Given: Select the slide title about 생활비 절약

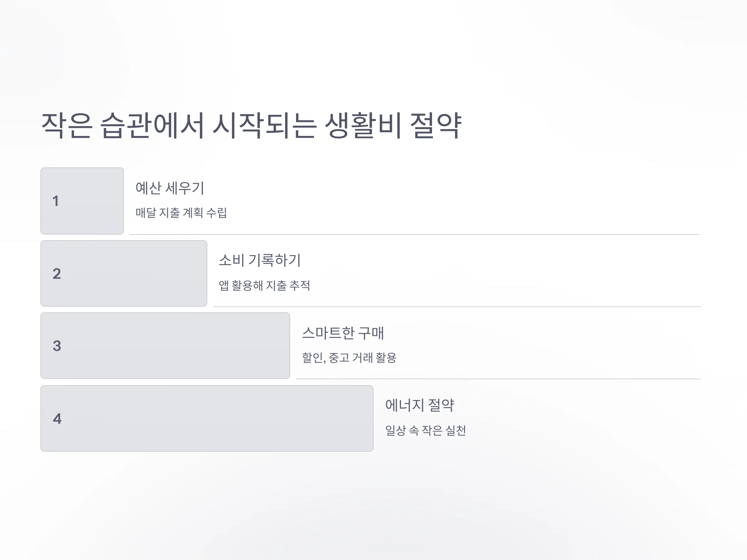Looking at the screenshot, I should (x=251, y=126).
